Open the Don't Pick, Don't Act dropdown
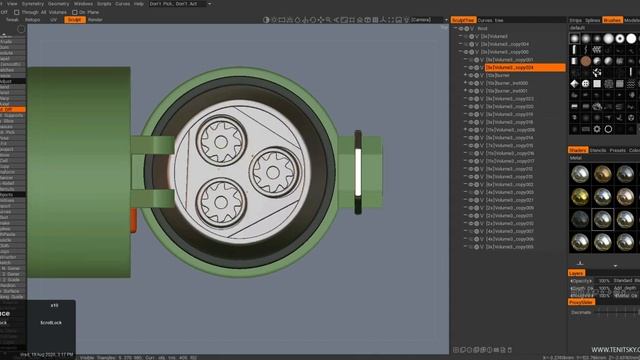The image size is (640, 360). click(180, 4)
